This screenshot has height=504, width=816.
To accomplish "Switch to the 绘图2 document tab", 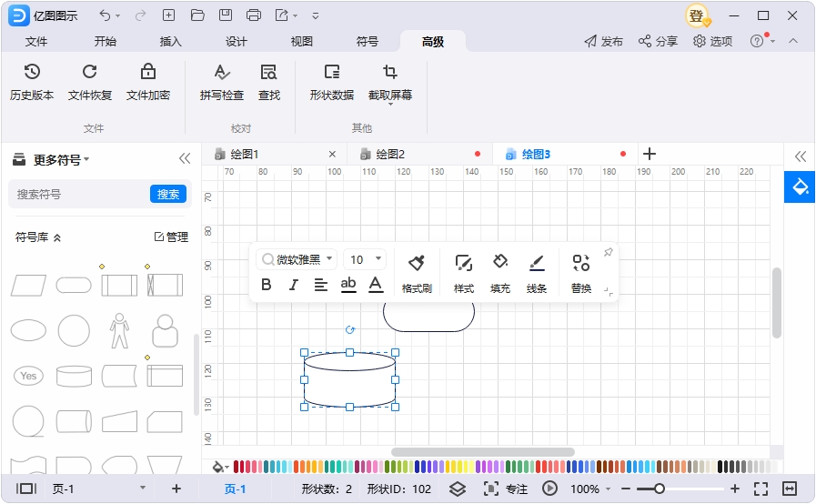I will click(x=390, y=154).
